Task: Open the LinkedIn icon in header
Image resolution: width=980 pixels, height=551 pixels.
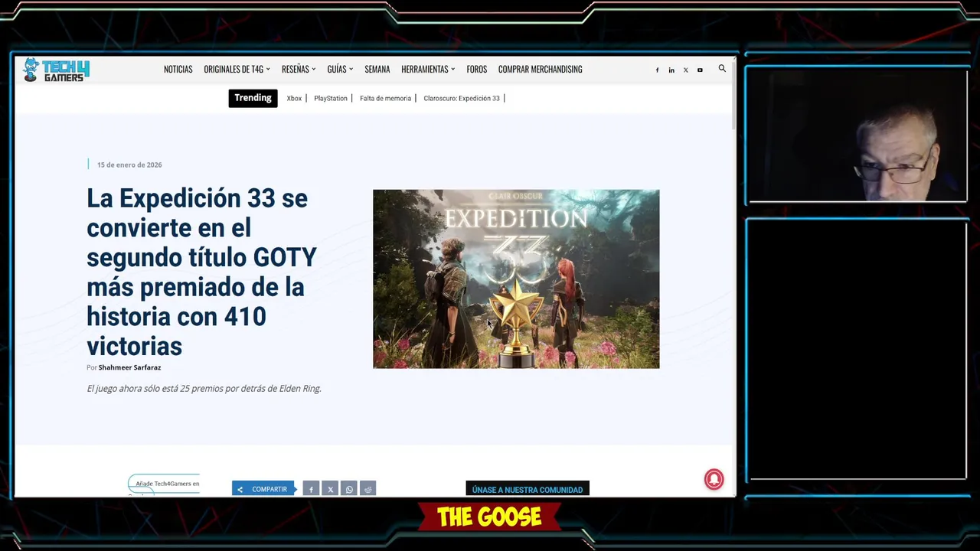Action: [x=671, y=70]
